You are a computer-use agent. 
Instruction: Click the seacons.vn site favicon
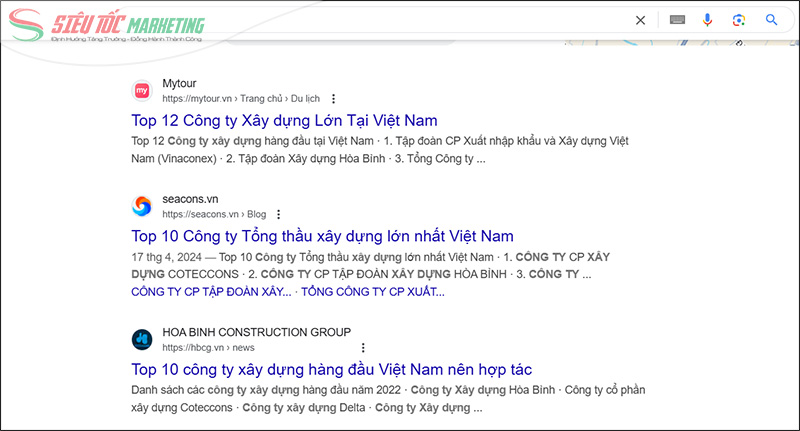142,206
